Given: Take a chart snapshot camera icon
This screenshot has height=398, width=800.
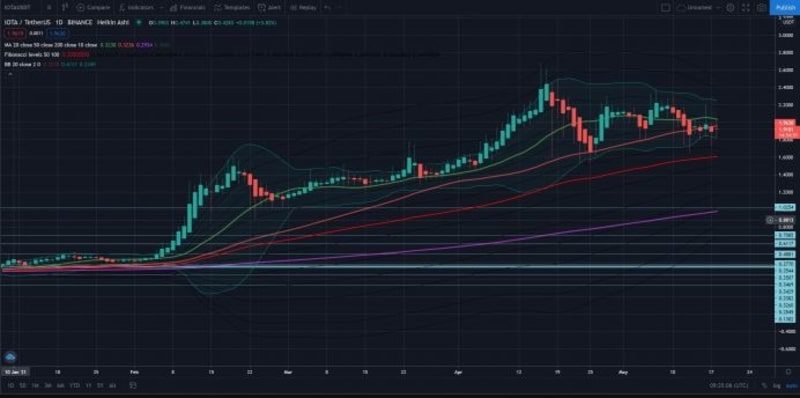Looking at the screenshot, I should pos(761,8).
